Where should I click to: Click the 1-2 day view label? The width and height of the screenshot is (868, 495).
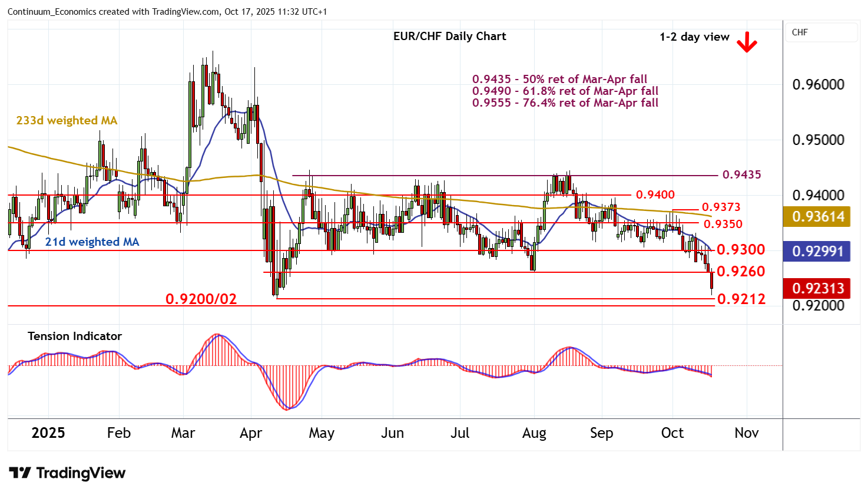[694, 37]
